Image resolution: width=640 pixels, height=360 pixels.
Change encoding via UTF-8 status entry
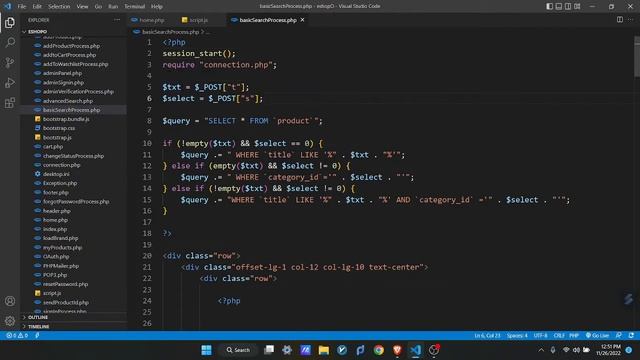coord(540,336)
